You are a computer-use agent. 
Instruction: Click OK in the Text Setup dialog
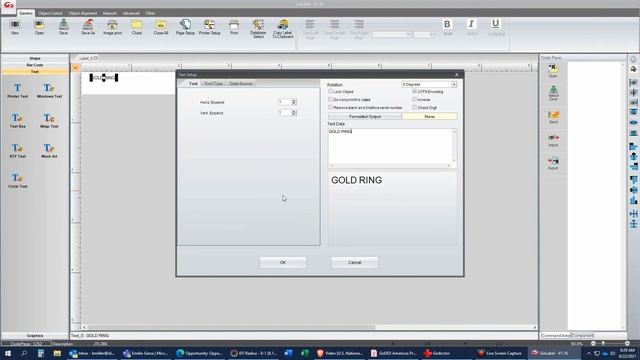283,262
